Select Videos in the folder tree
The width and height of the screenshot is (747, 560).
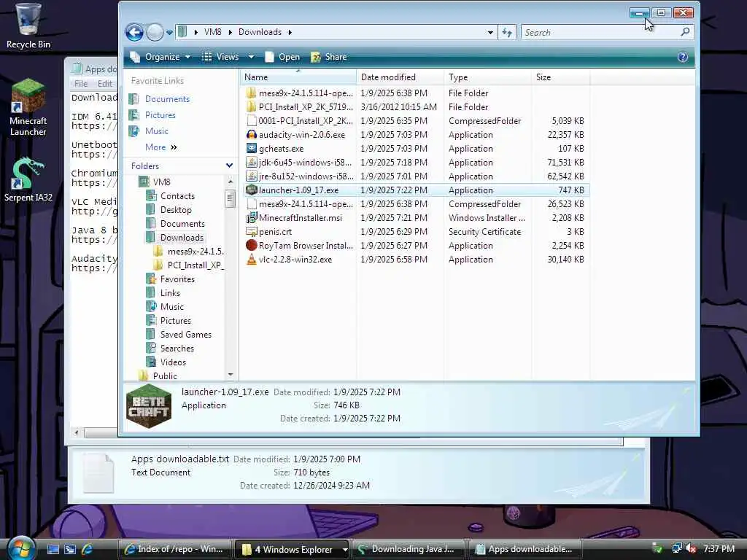tap(173, 362)
